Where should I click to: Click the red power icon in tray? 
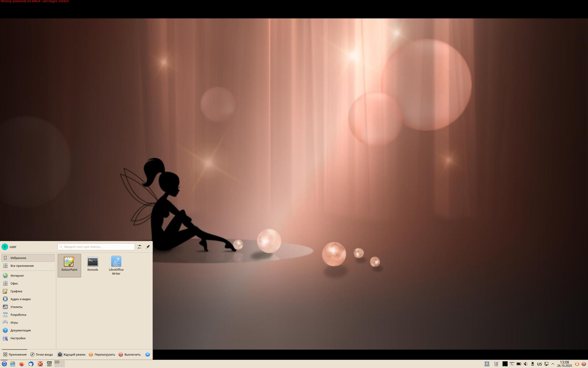tap(584, 364)
